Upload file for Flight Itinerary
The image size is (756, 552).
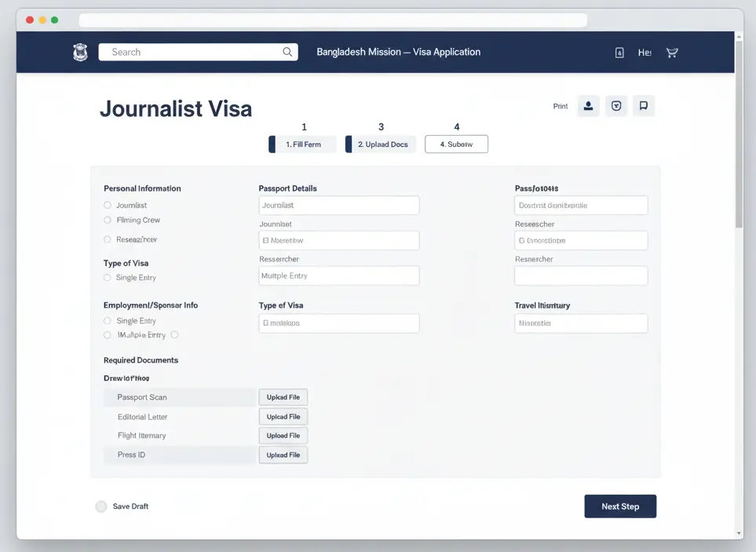[283, 435]
